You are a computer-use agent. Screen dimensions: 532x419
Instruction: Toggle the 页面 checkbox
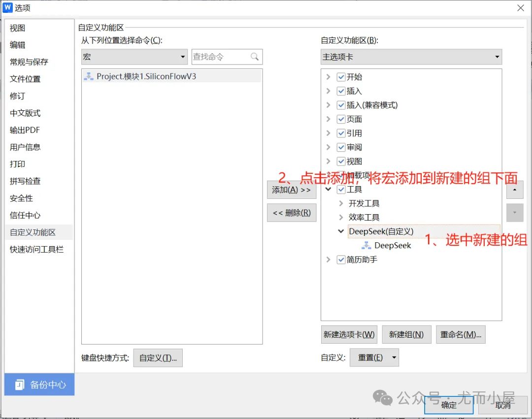(341, 119)
